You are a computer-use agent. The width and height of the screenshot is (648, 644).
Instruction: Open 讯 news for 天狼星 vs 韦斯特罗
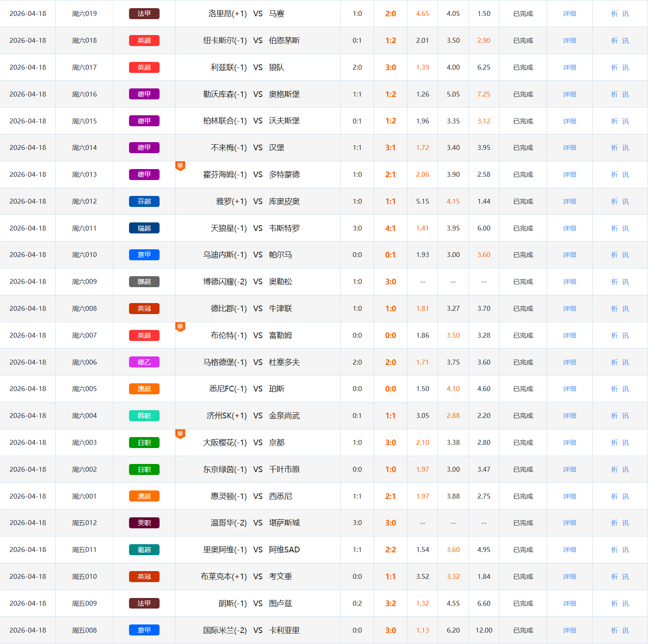[626, 229]
